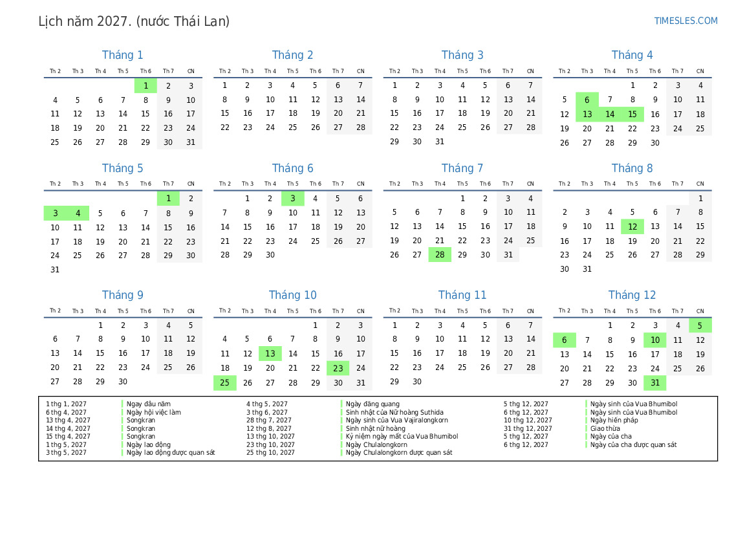Click the '23 thg 10, 2027' legend date
Viewport: 756px width, 535px height.
pyautogui.click(x=270, y=444)
